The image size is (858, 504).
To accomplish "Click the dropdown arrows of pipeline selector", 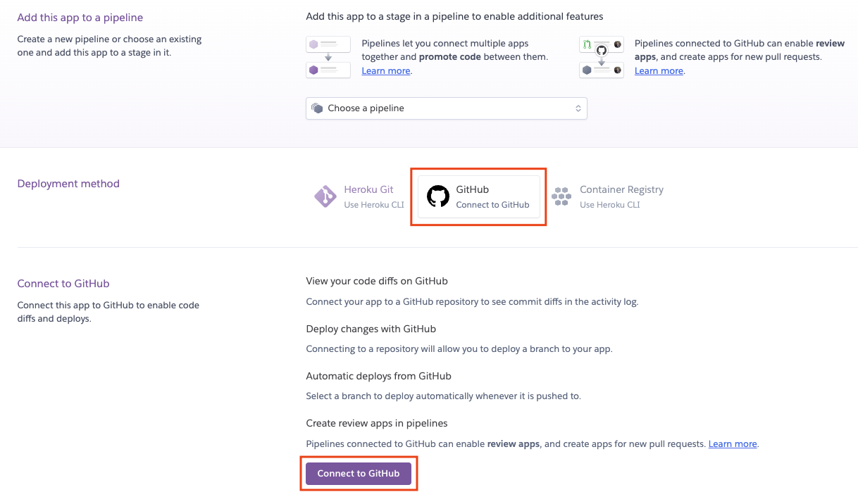I will click(578, 108).
